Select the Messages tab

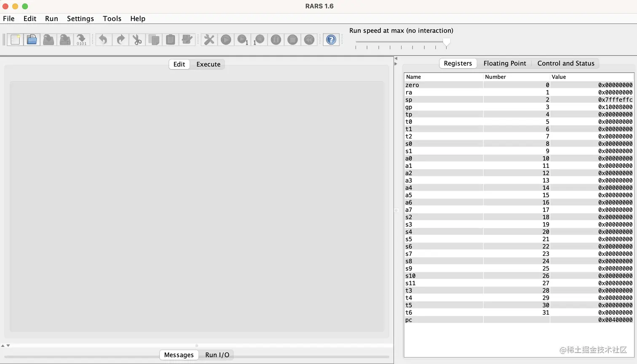(x=179, y=355)
